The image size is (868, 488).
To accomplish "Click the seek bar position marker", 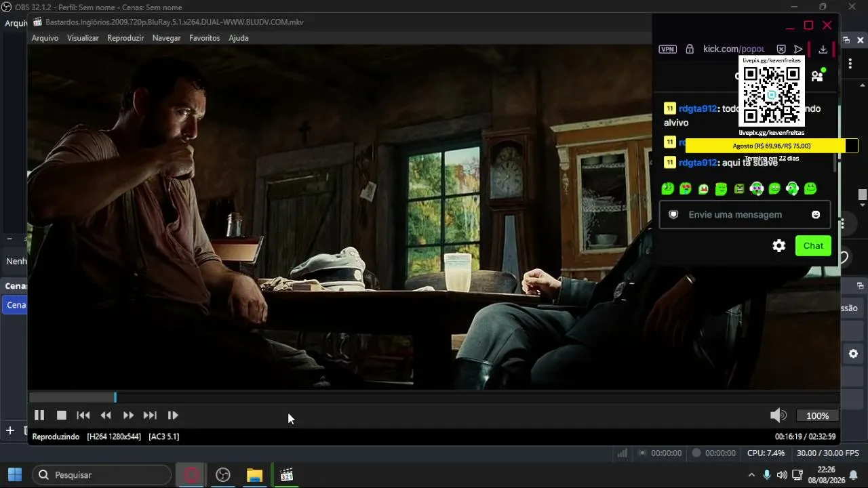I will click(115, 398).
